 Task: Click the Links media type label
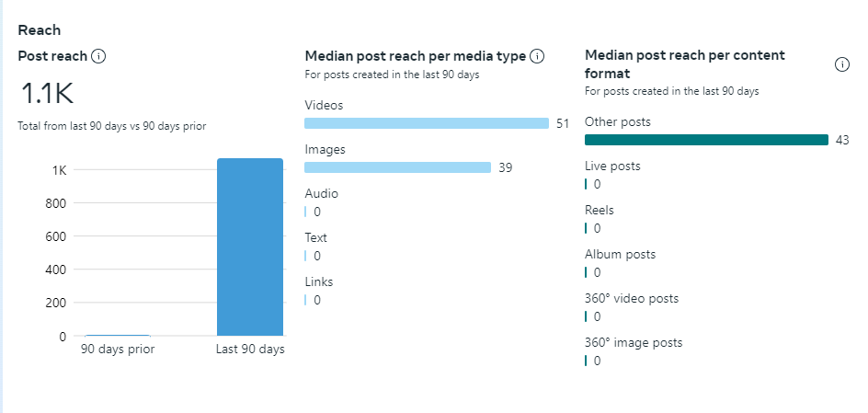(x=318, y=281)
